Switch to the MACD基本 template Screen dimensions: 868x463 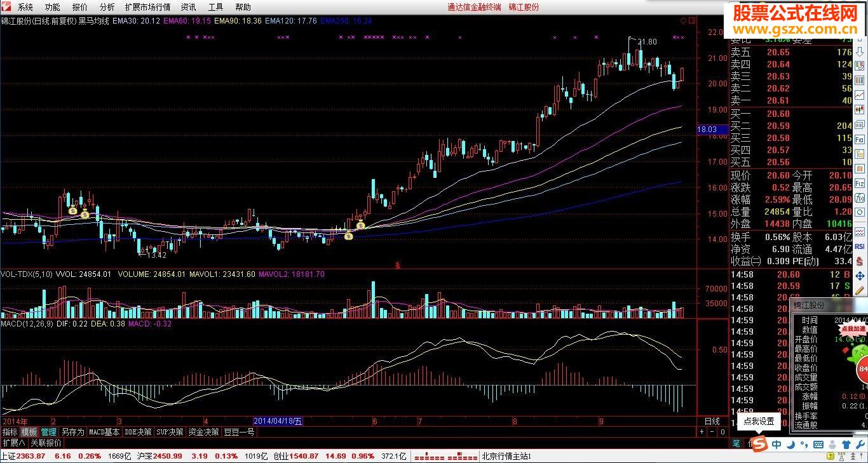(104, 432)
